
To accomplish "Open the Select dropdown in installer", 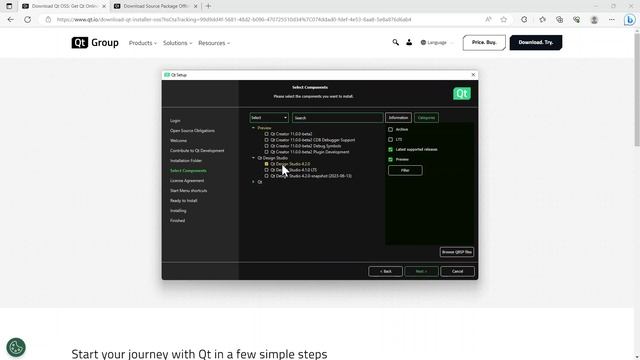I will coord(269,118).
